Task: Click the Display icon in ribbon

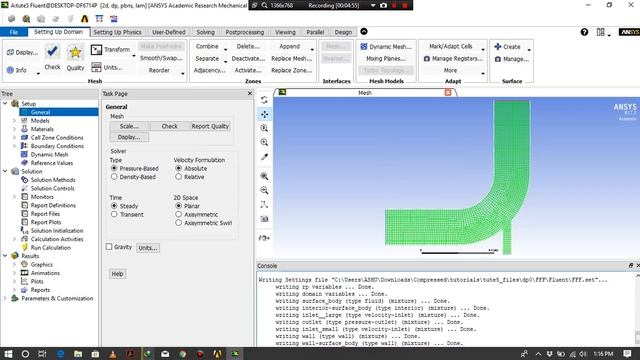Action: coord(10,52)
